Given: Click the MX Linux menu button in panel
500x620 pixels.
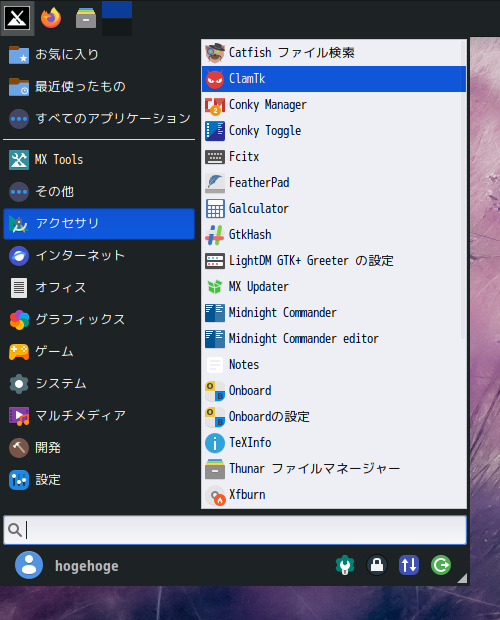Looking at the screenshot, I should pyautogui.click(x=17, y=18).
